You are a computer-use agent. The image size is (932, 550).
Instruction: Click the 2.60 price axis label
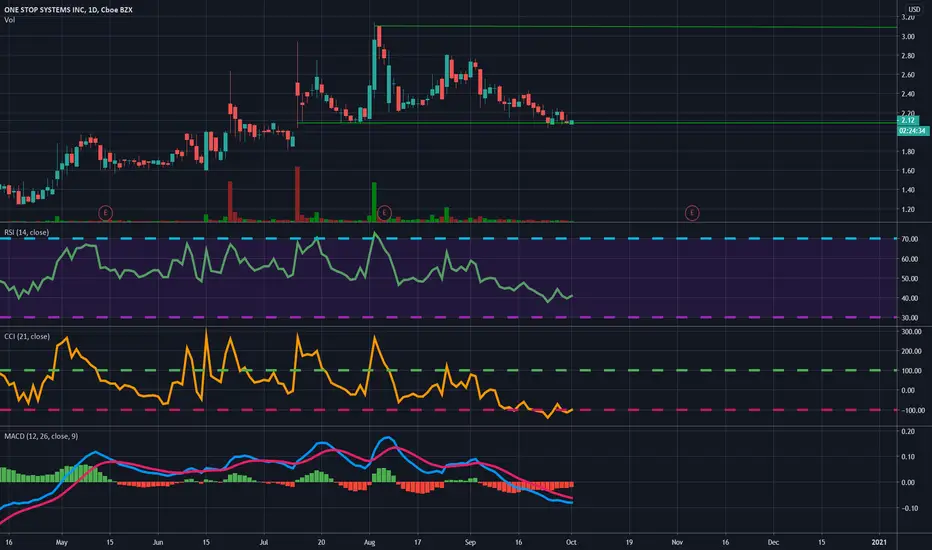(x=908, y=75)
